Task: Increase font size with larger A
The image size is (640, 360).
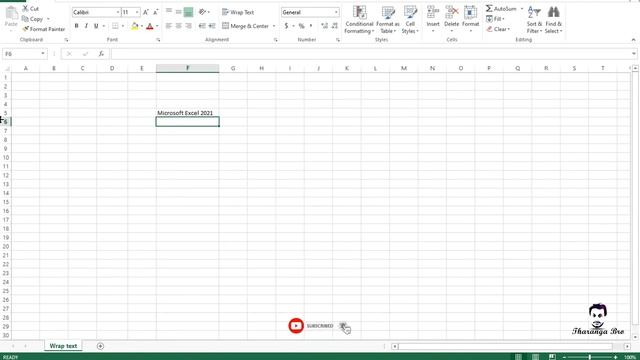Action: (146, 12)
